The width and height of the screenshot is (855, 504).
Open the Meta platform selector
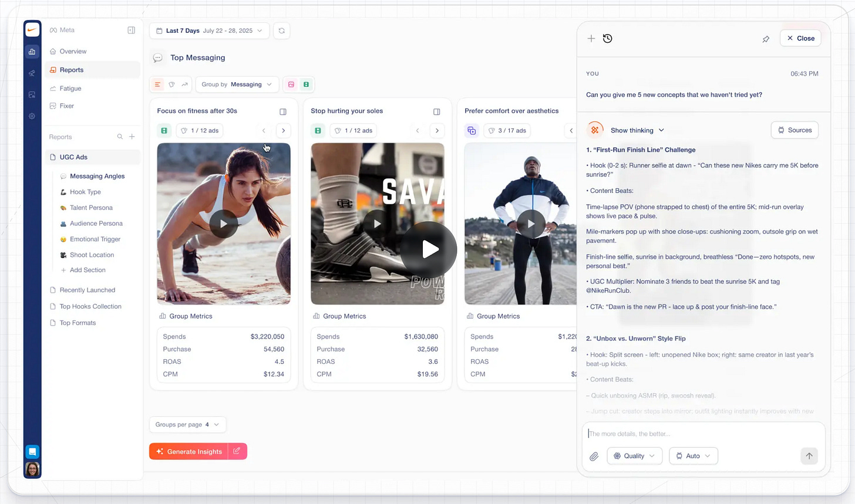62,30
